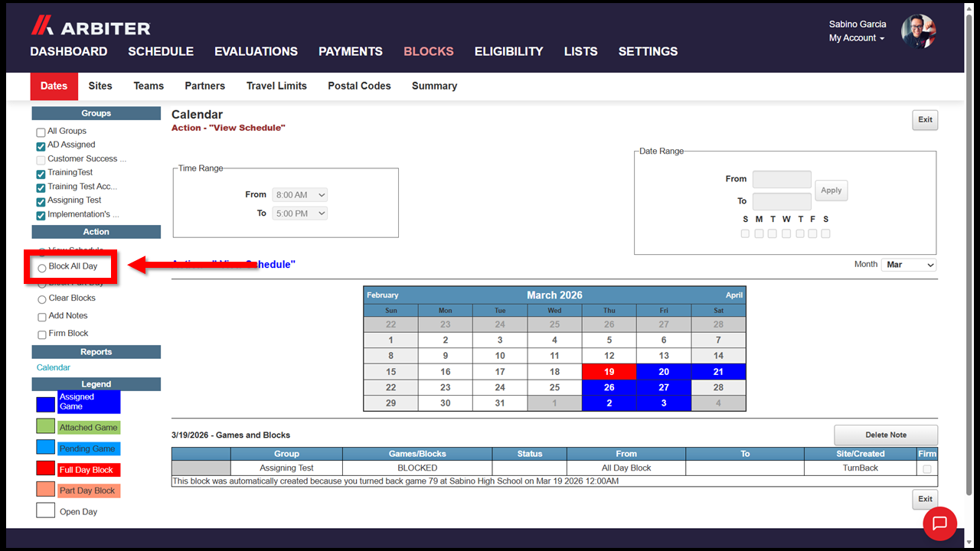
Task: Select the Pending Game legend swatch
Action: click(46, 447)
